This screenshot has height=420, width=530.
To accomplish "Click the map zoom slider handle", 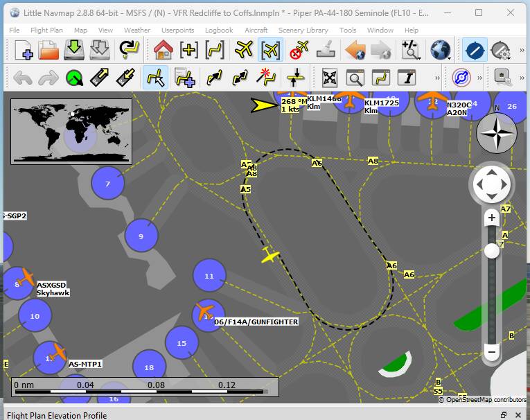I will [492, 251].
